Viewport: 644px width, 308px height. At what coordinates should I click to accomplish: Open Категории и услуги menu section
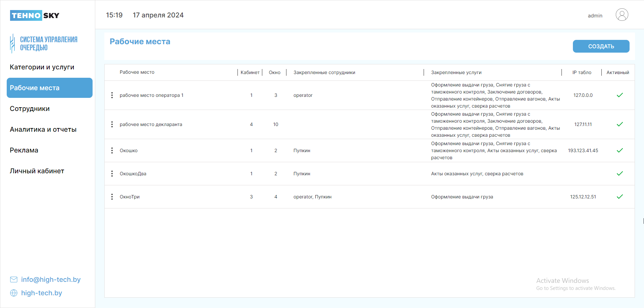pos(42,67)
